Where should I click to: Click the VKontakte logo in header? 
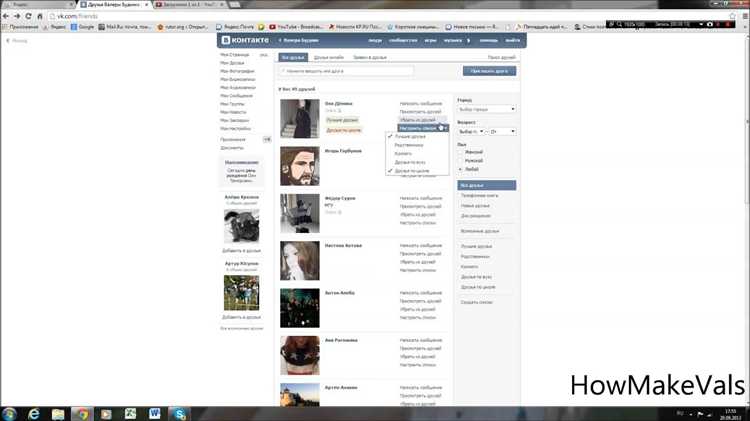pos(245,40)
